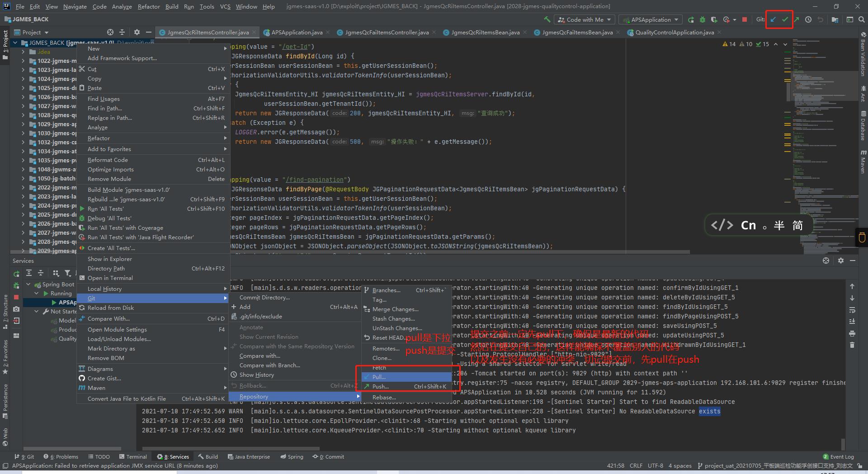Open the 0: Commit tool window button

(328, 456)
